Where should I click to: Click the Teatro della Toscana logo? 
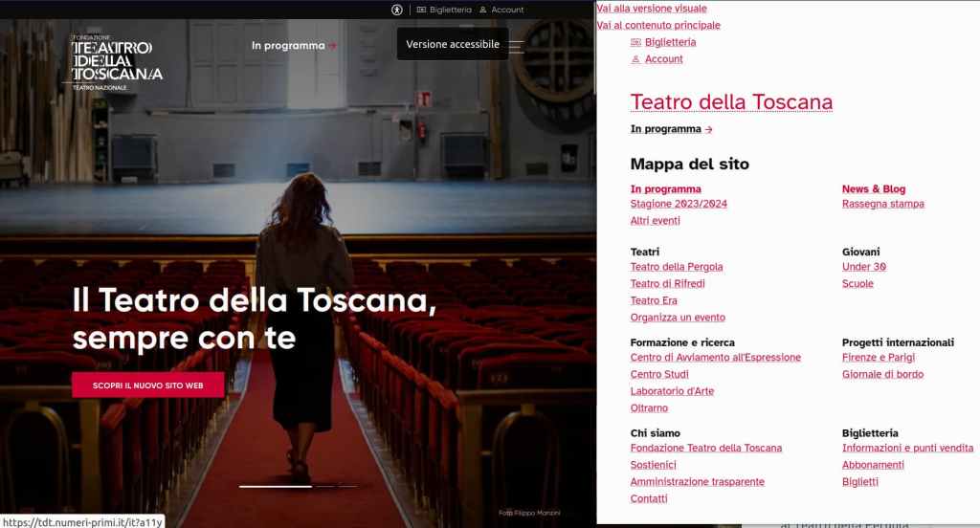pyautogui.click(x=117, y=62)
